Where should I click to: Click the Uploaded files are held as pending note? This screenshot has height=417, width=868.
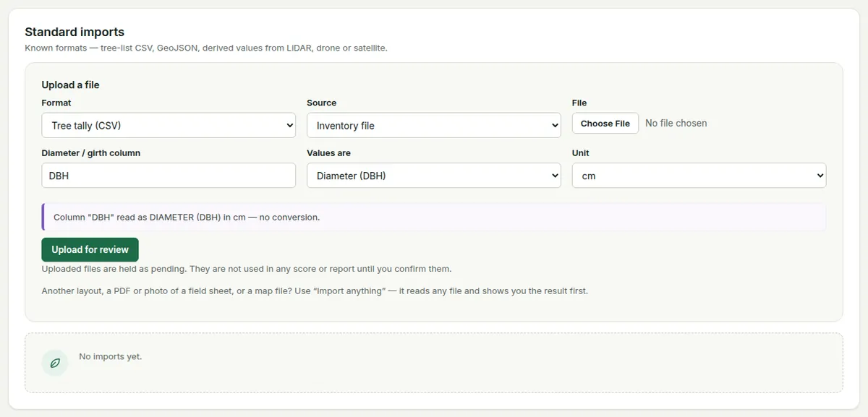[247, 269]
